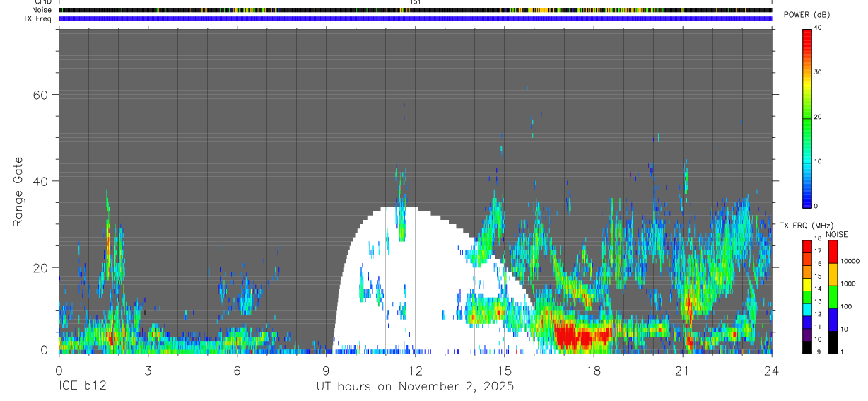Click the orange segment of the NOISE scale

point(833,274)
